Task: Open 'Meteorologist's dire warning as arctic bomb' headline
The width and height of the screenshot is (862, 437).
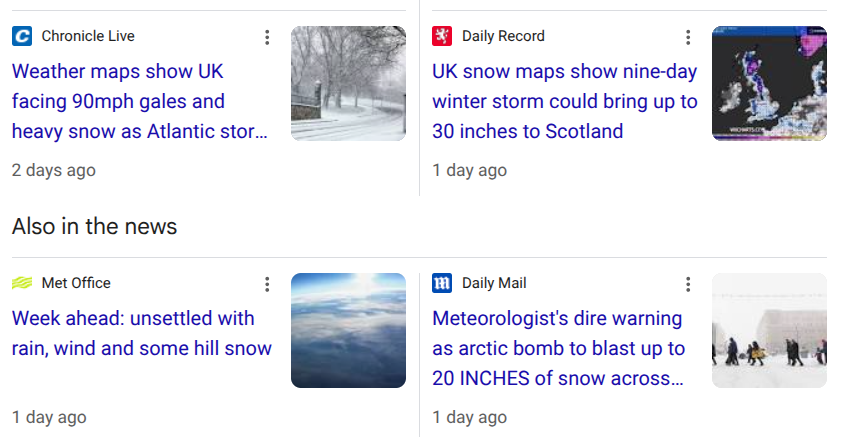Action: click(558, 348)
